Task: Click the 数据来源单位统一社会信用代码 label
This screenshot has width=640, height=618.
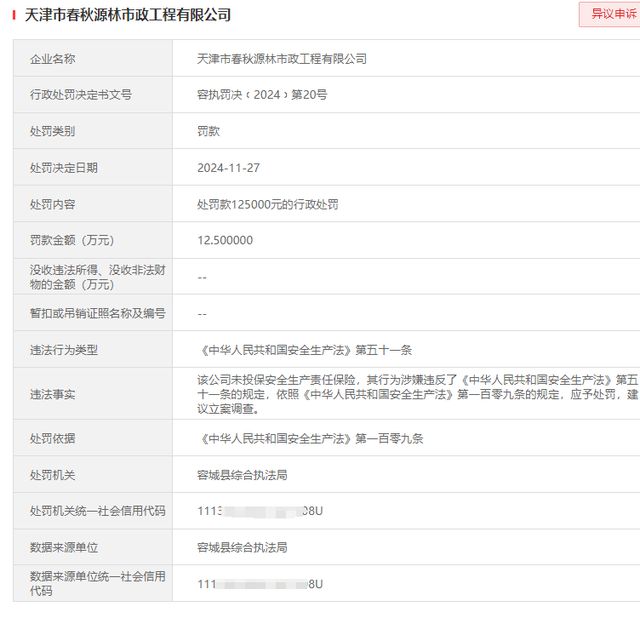Action: [x=98, y=583]
